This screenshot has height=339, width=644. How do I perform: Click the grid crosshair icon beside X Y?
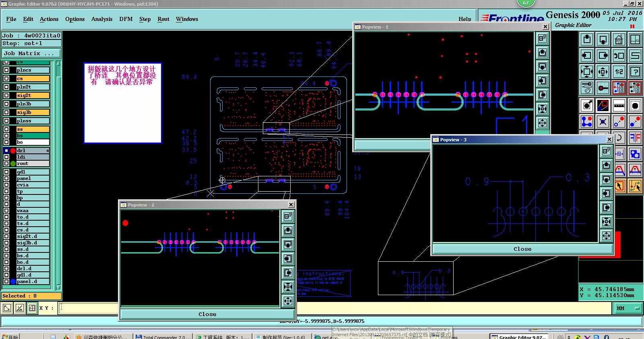coord(32,308)
